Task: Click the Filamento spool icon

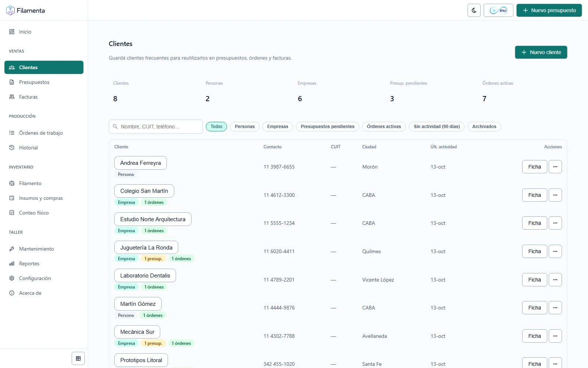Action: pyautogui.click(x=12, y=183)
